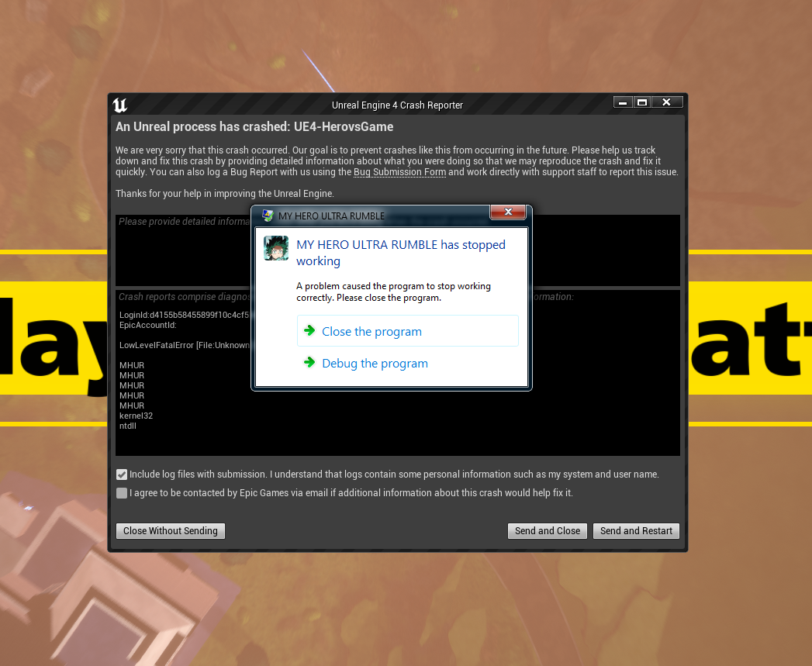812x666 pixels.
Task: Close the Crash Reporter window with X
Action: (x=666, y=102)
